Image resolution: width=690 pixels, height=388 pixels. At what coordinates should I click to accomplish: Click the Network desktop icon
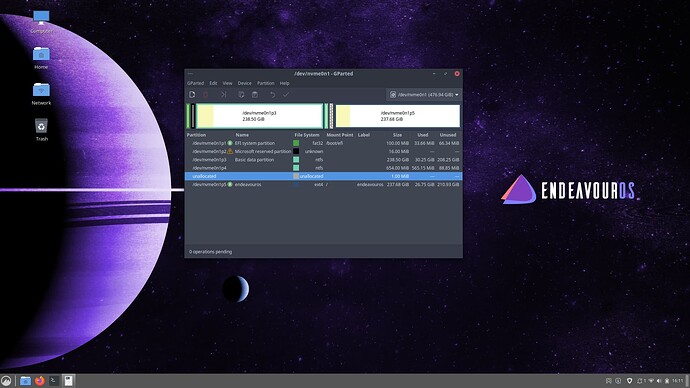click(x=41, y=94)
